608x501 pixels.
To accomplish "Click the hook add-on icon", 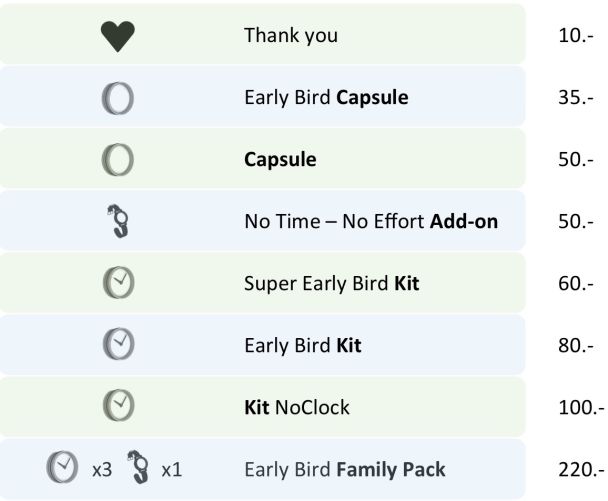I will [x=118, y=221].
